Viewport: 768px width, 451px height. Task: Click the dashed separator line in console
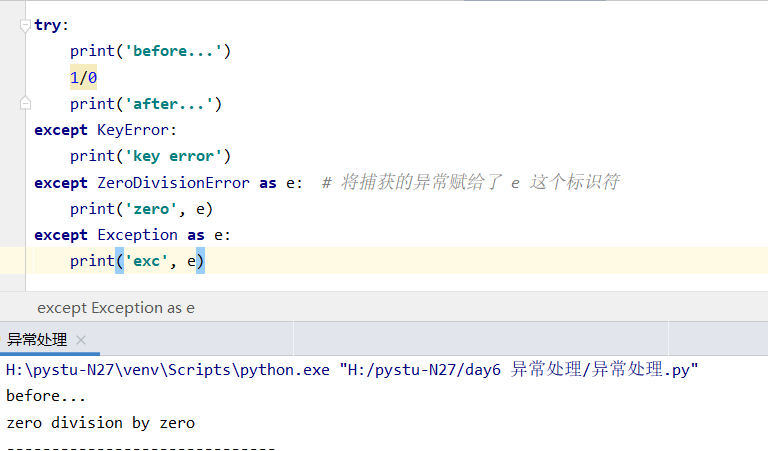click(x=140, y=446)
